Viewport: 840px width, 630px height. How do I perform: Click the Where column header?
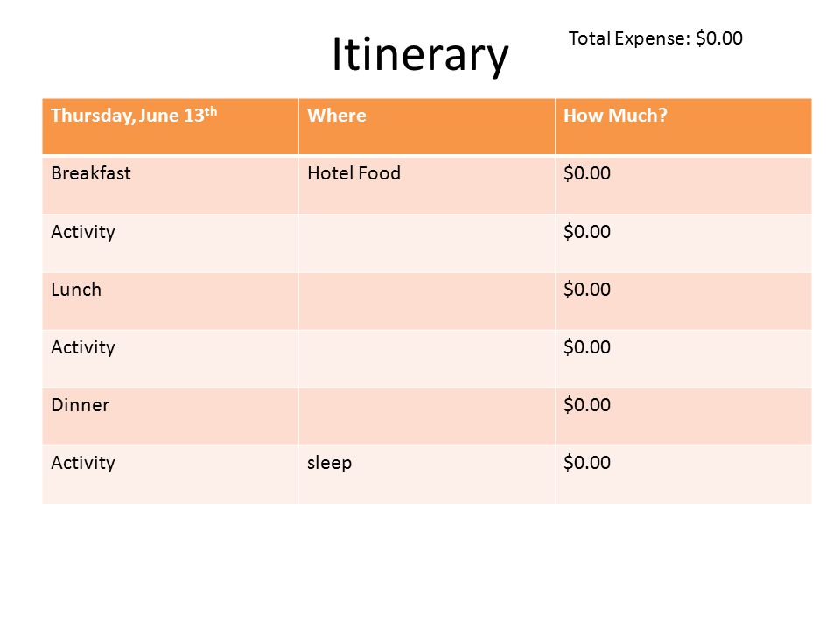(427, 126)
